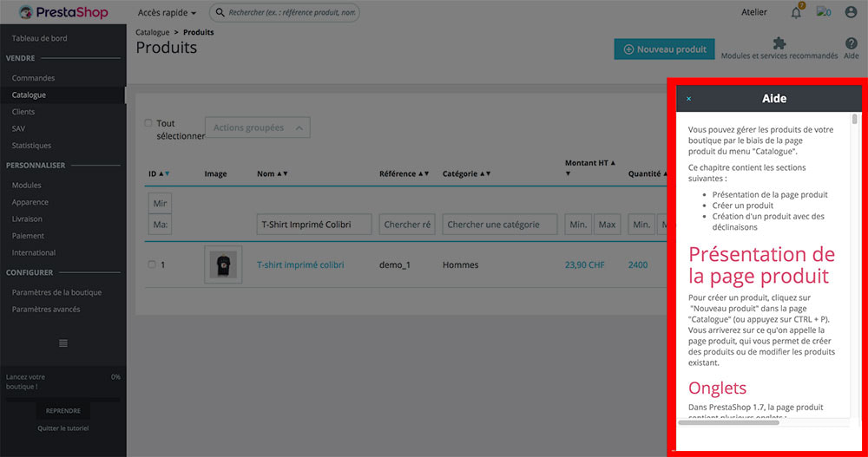Click the notifications bell icon
The height and width of the screenshot is (457, 868).
point(796,13)
